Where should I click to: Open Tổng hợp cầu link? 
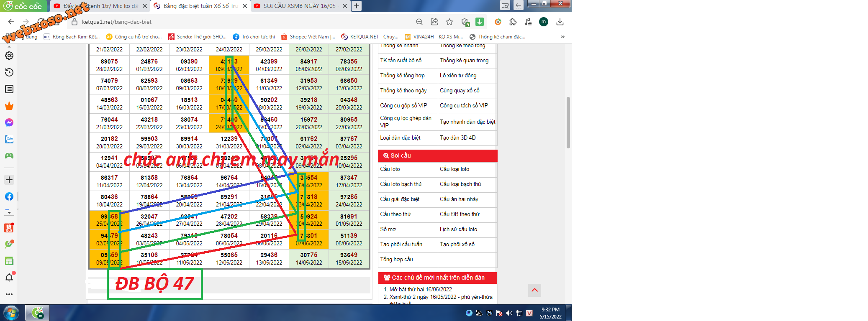click(396, 259)
